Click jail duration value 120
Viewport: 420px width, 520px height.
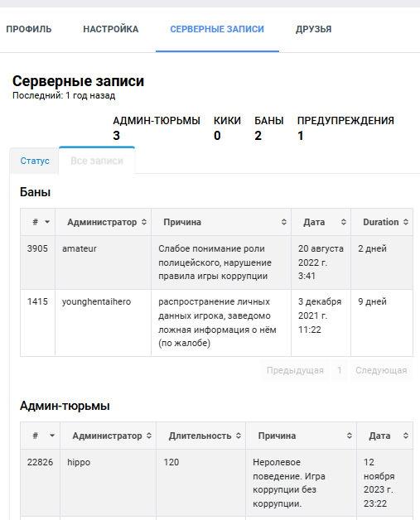[171, 462]
